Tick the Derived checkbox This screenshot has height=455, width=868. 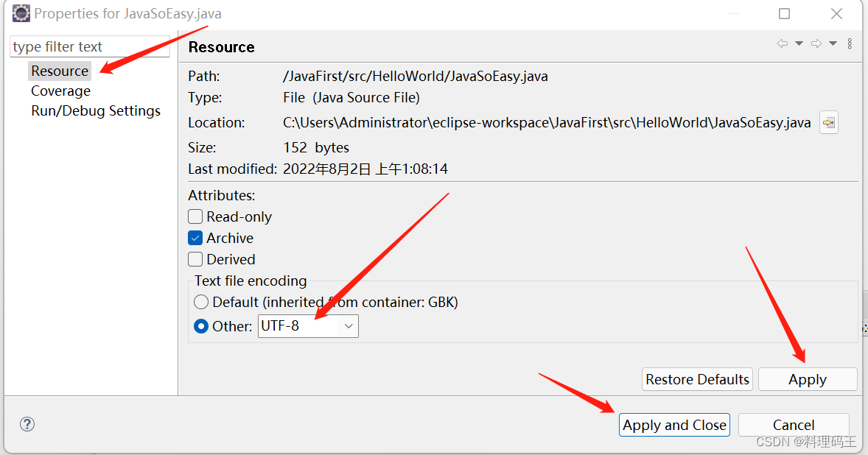[x=195, y=259]
